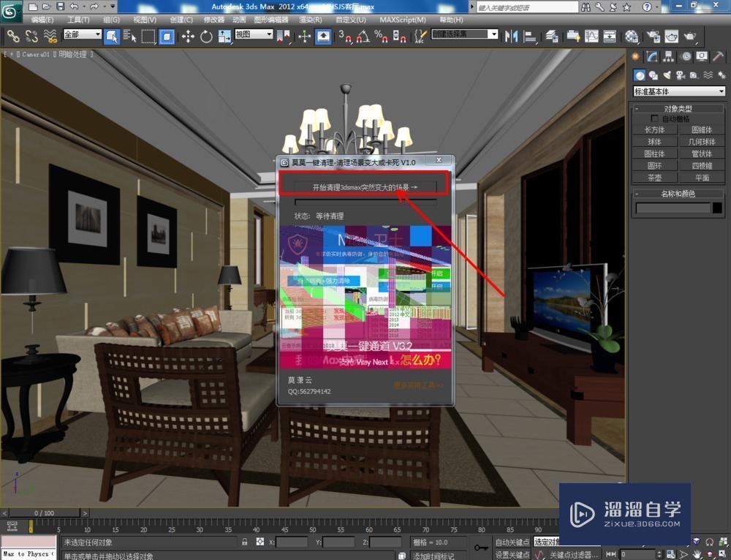Switch to the Modify panel tab icon
Viewport: 731px width, 560px height.
652,57
